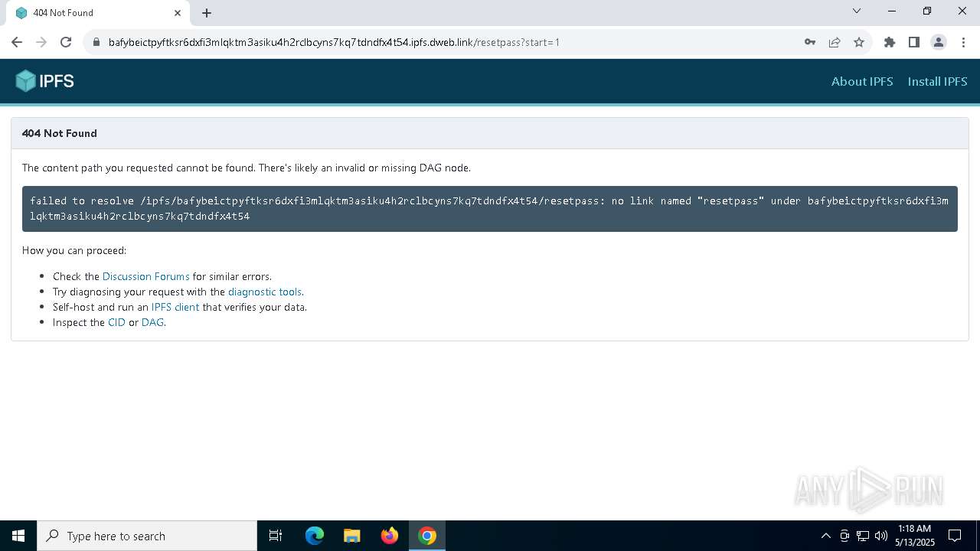View site information lock icon
Viewport: 980px width, 551px height.
[x=96, y=42]
